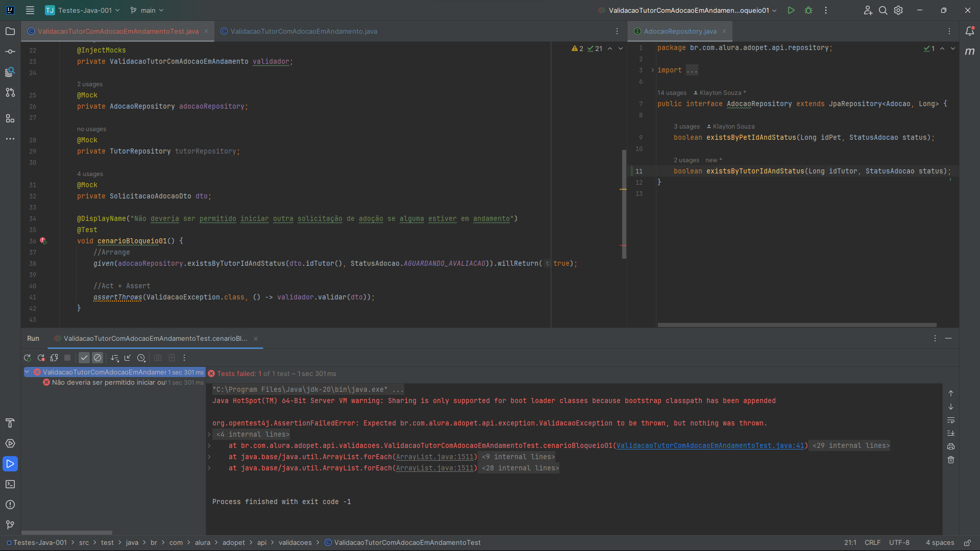The image size is (980, 551).
Task: Open project dropdown Testes-Java-001
Action: point(82,10)
